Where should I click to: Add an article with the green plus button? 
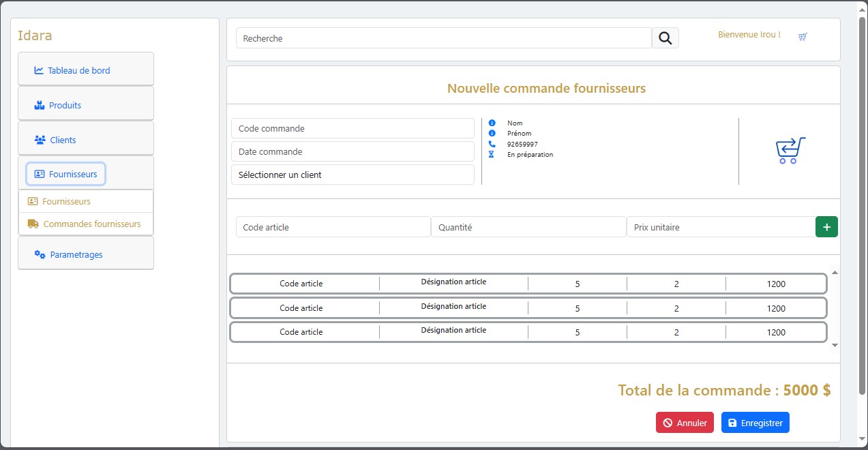[x=826, y=226]
